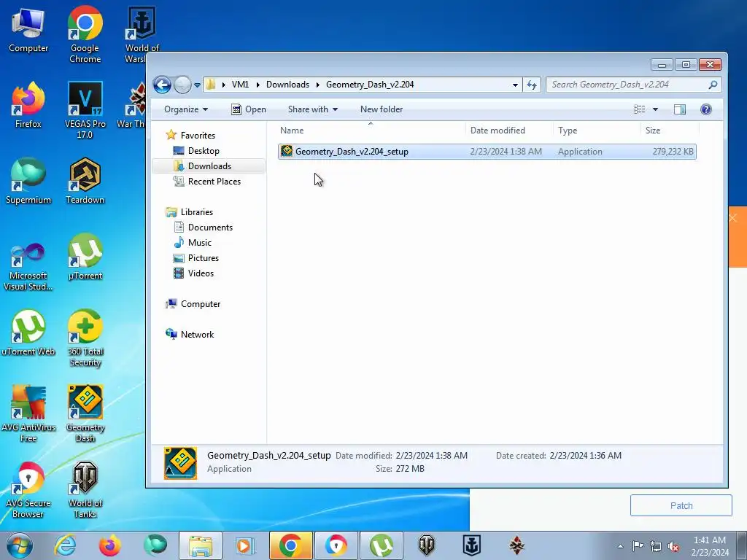Select the Supermium desktop shortcut
Screen dimensions: 747x560
tap(28, 181)
